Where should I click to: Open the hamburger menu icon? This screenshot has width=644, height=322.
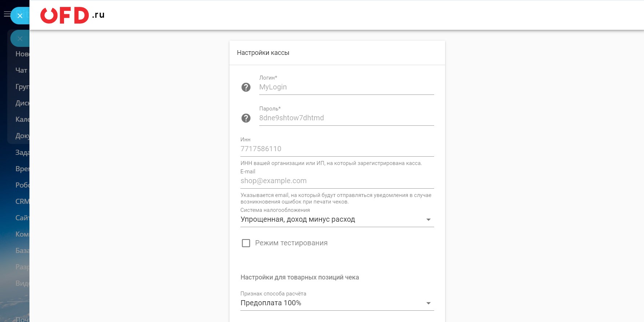pyautogui.click(x=7, y=14)
